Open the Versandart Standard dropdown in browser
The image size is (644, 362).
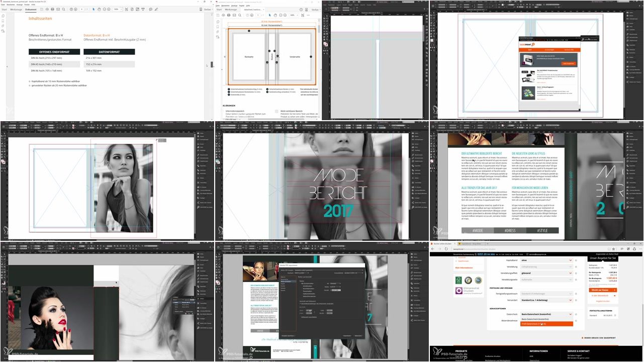(546, 300)
